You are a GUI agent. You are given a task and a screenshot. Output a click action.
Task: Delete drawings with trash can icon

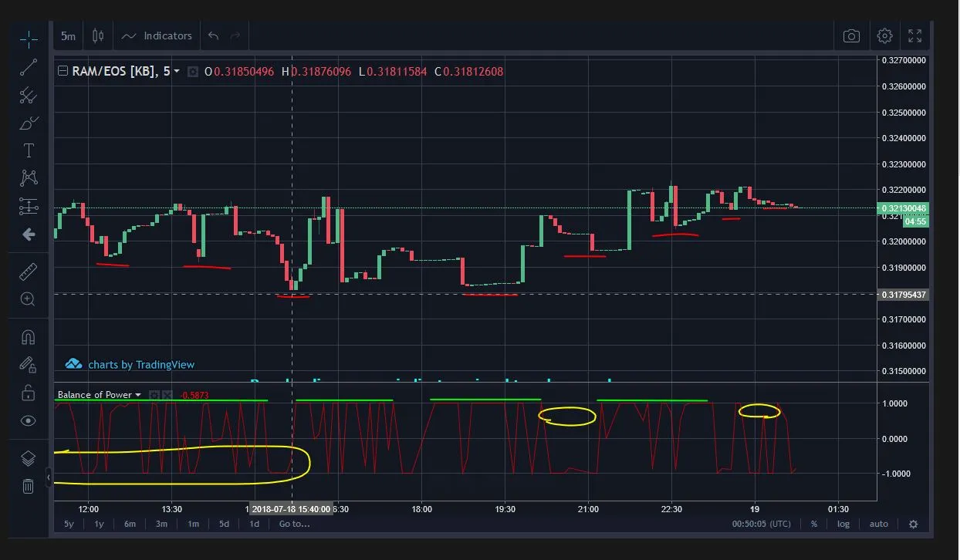pyautogui.click(x=28, y=486)
